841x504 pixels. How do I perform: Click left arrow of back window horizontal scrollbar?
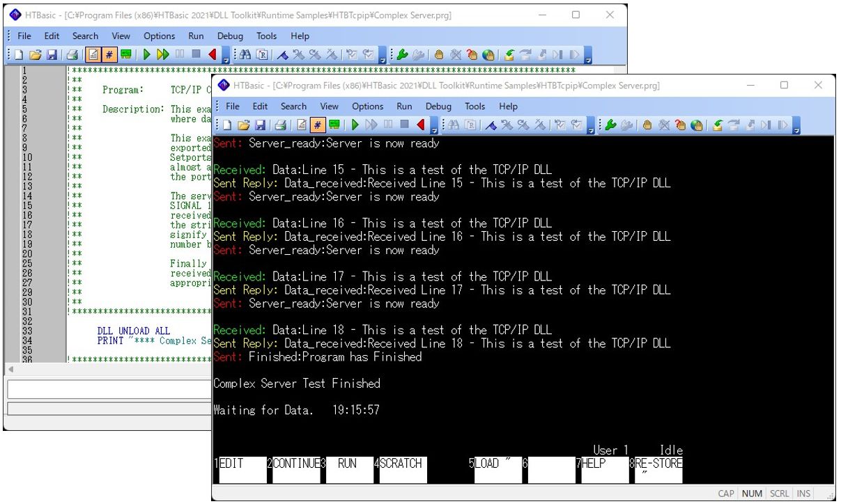(10, 370)
